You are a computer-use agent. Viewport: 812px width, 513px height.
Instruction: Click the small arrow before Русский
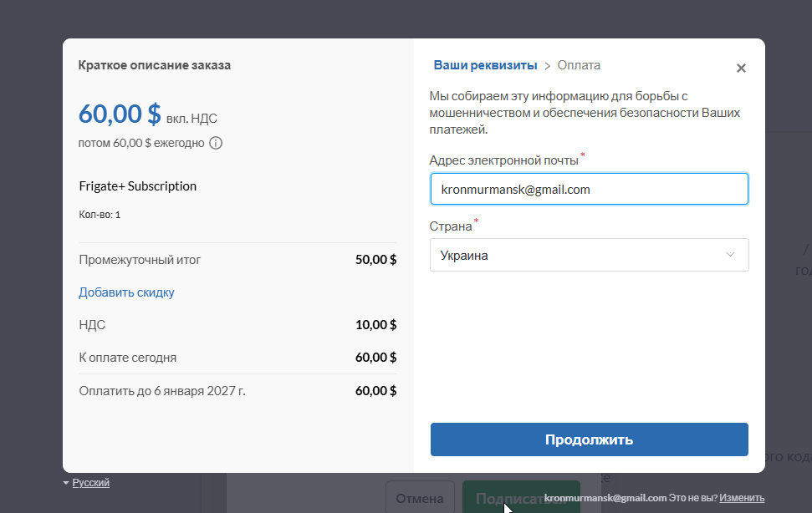tap(66, 483)
